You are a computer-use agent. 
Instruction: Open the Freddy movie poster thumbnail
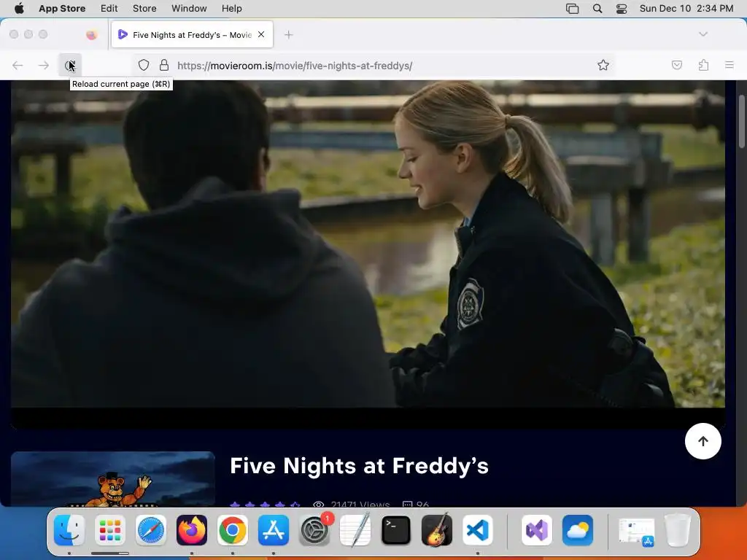(113, 478)
